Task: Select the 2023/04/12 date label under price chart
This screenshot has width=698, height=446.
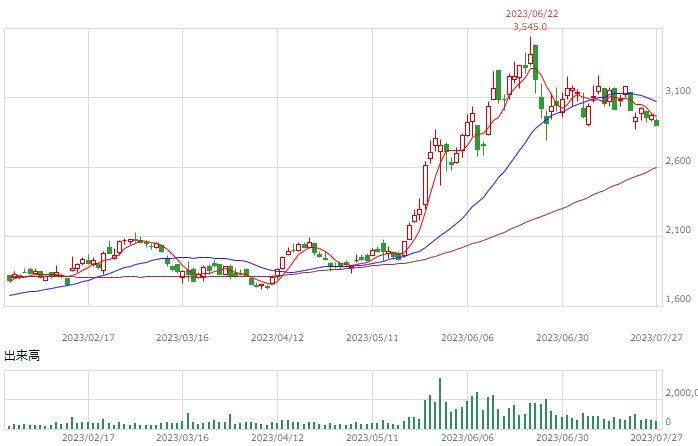Action: coord(277,338)
